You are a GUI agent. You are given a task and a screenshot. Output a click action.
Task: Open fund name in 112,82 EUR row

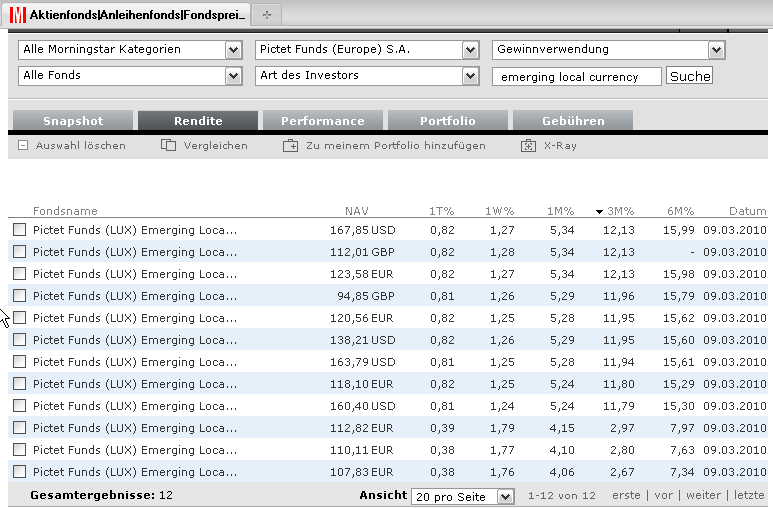[135, 428]
